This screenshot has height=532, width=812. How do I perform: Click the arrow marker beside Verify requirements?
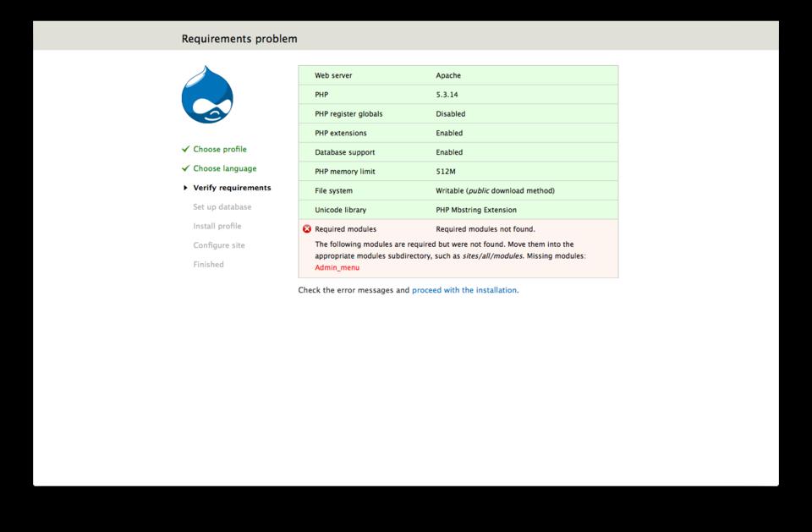185,188
